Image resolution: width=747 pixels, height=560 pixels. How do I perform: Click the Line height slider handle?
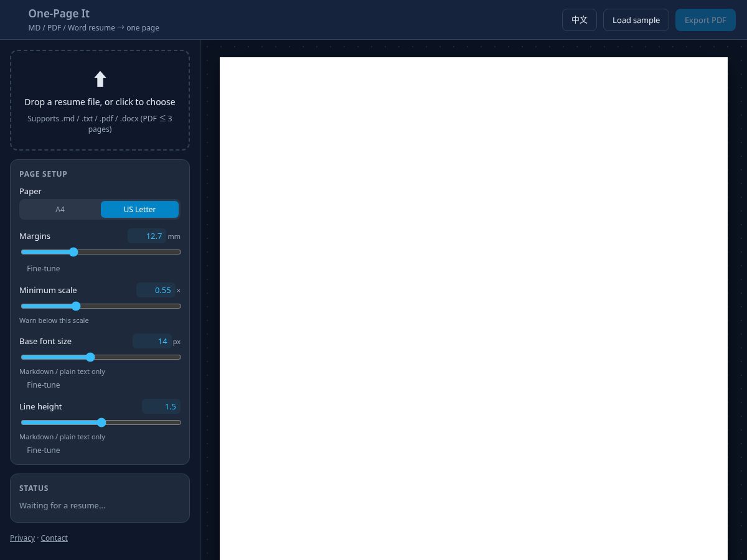point(101,422)
